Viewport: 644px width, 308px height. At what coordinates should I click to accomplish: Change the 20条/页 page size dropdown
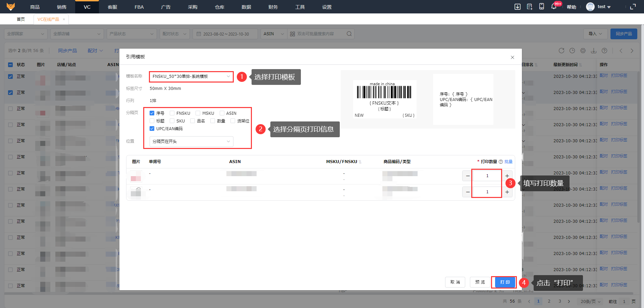[x=590, y=301]
